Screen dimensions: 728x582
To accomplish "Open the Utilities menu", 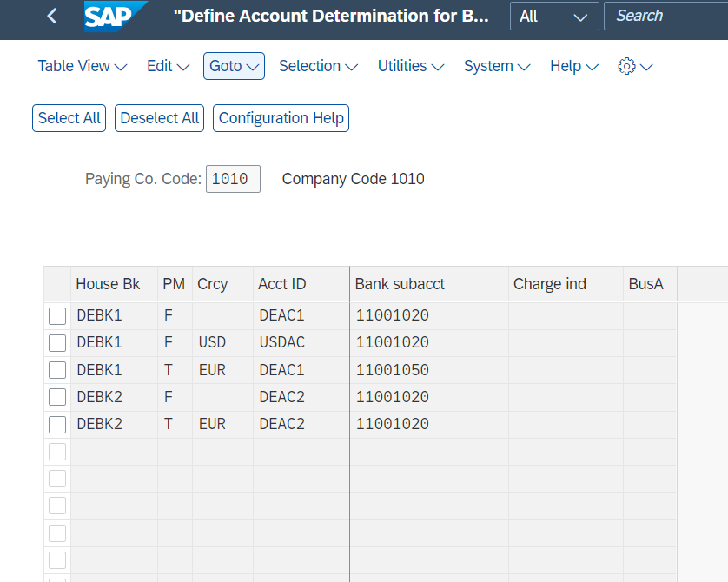I will (411, 66).
